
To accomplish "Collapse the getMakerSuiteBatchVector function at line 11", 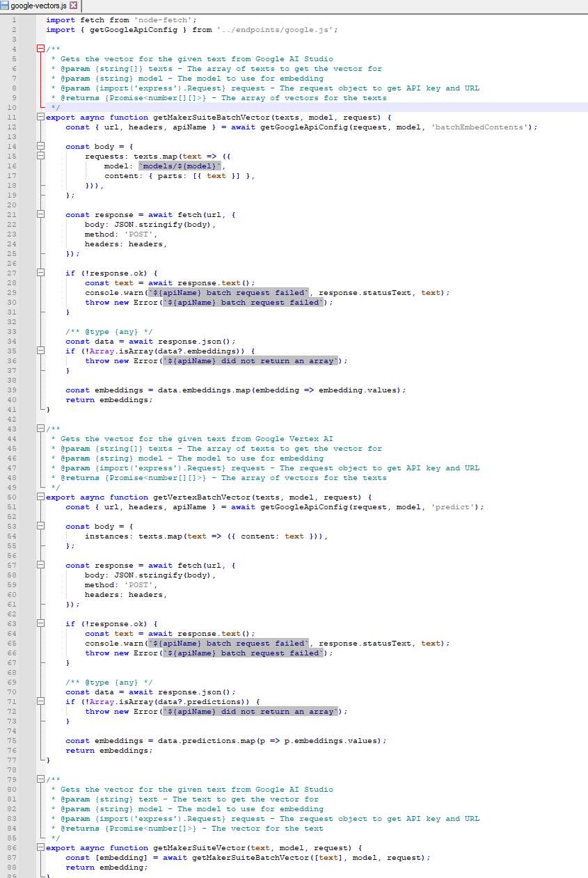I will tap(40, 117).
